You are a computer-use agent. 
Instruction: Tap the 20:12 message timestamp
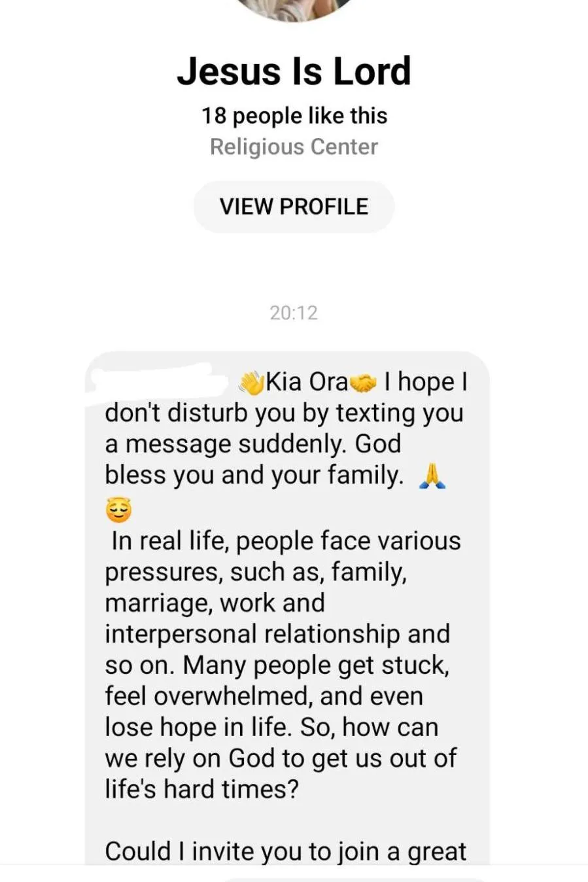coord(294,313)
